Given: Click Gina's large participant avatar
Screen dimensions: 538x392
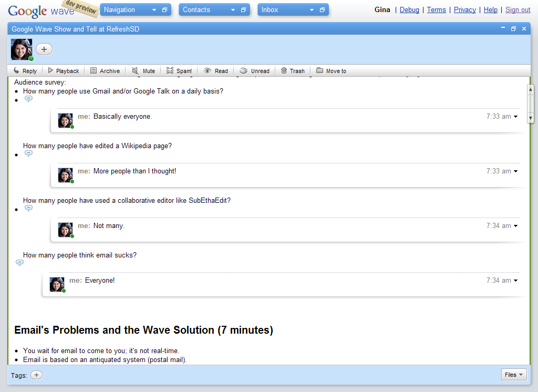Looking at the screenshot, I should tap(22, 49).
